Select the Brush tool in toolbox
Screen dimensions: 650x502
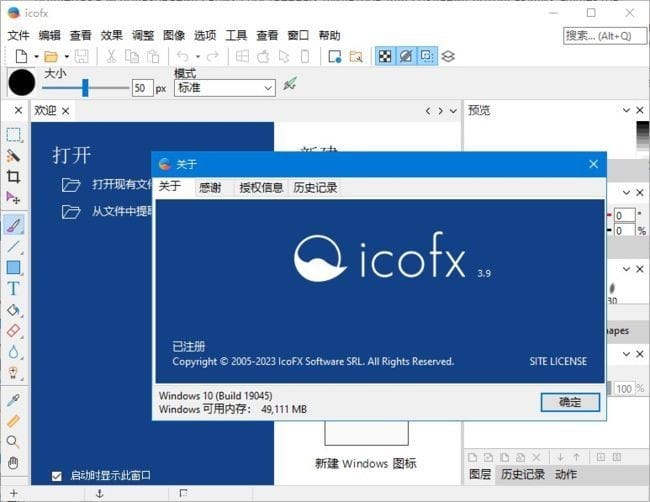(14, 225)
